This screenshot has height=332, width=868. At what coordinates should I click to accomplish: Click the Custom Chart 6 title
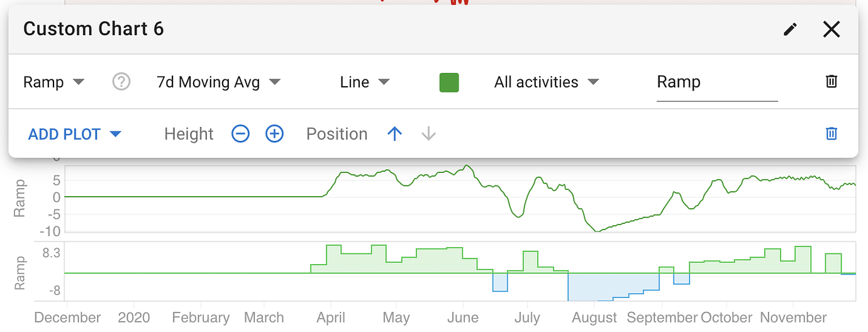point(94,29)
